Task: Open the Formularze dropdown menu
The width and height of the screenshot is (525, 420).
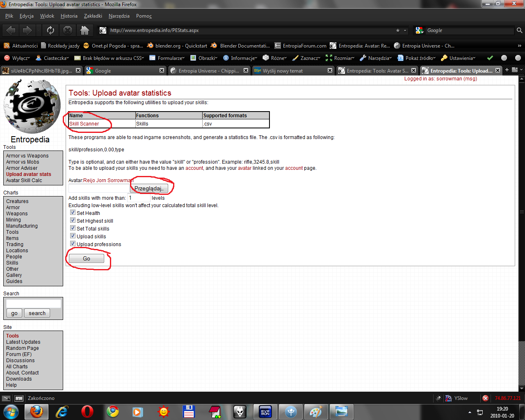Action: (167, 58)
